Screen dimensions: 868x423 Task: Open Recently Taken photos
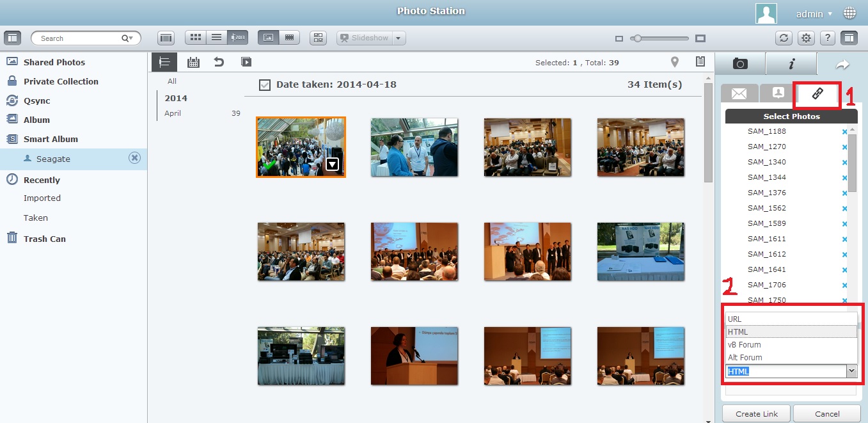[x=36, y=218]
